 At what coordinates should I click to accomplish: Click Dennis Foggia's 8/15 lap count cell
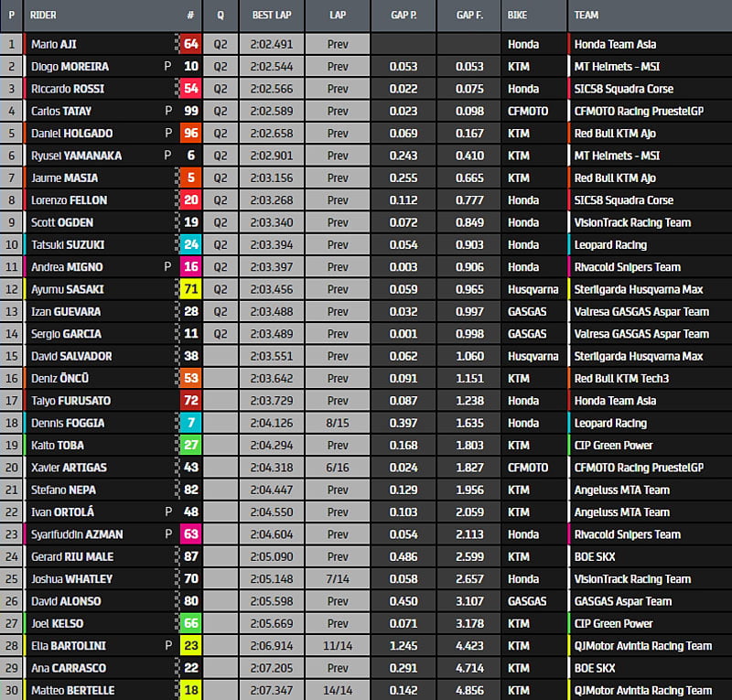[338, 423]
